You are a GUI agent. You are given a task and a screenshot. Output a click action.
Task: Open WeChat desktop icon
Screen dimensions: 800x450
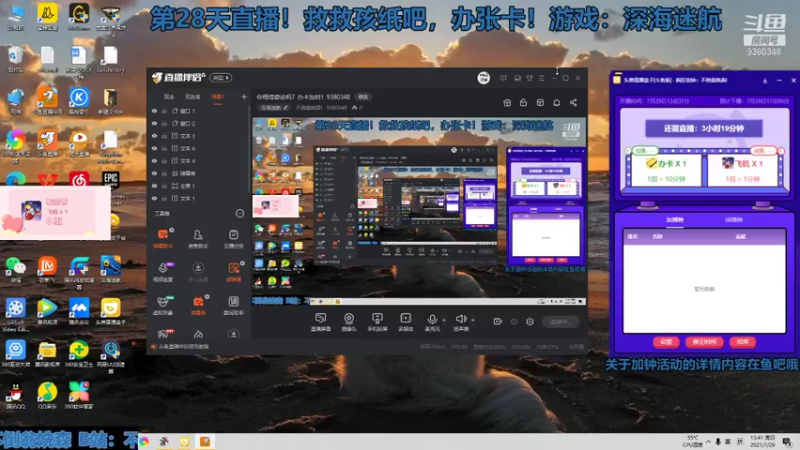click(x=15, y=269)
